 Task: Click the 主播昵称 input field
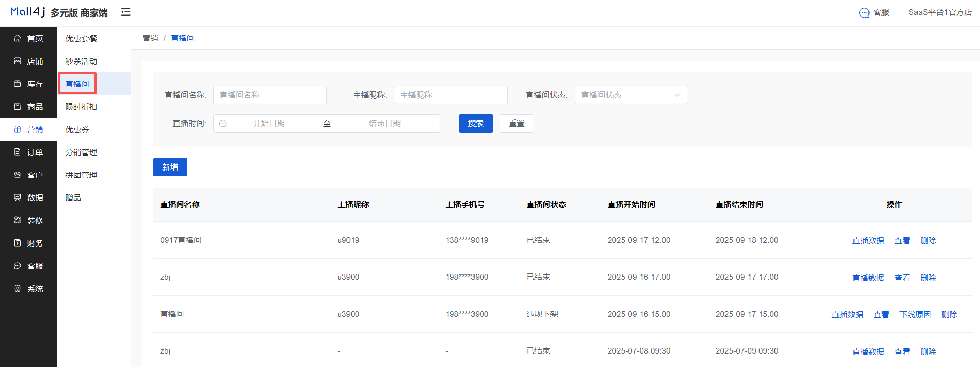click(x=450, y=95)
